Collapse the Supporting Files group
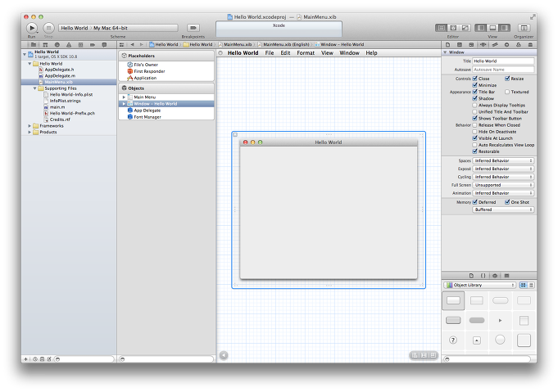The height and width of the screenshot is (392, 558). point(34,88)
